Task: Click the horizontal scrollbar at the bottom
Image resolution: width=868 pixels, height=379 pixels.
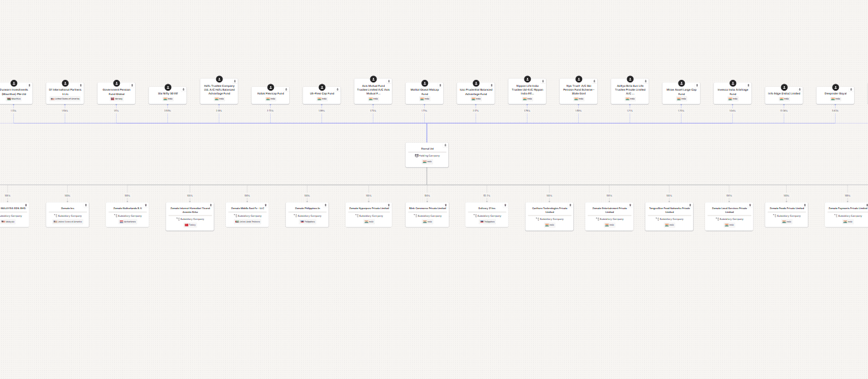Action: click(434, 376)
